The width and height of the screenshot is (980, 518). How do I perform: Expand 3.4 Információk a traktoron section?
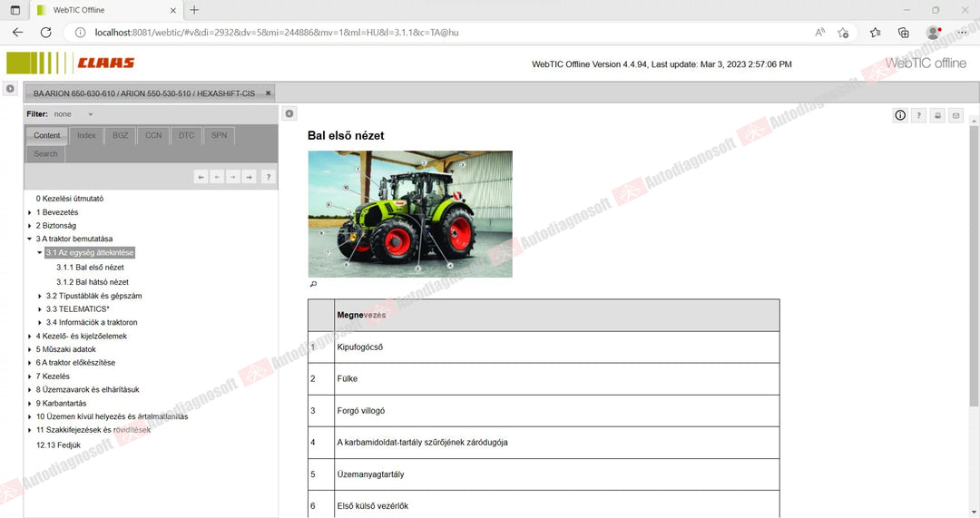point(39,322)
